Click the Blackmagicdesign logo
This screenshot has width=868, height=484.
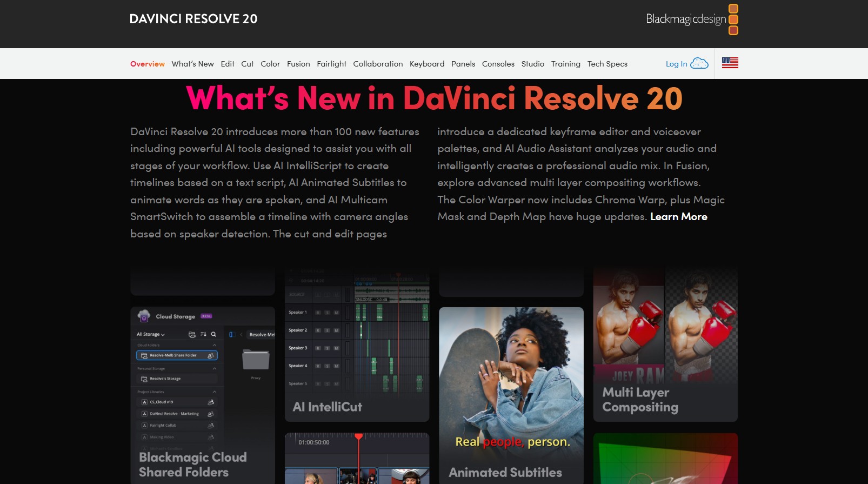[x=692, y=19]
